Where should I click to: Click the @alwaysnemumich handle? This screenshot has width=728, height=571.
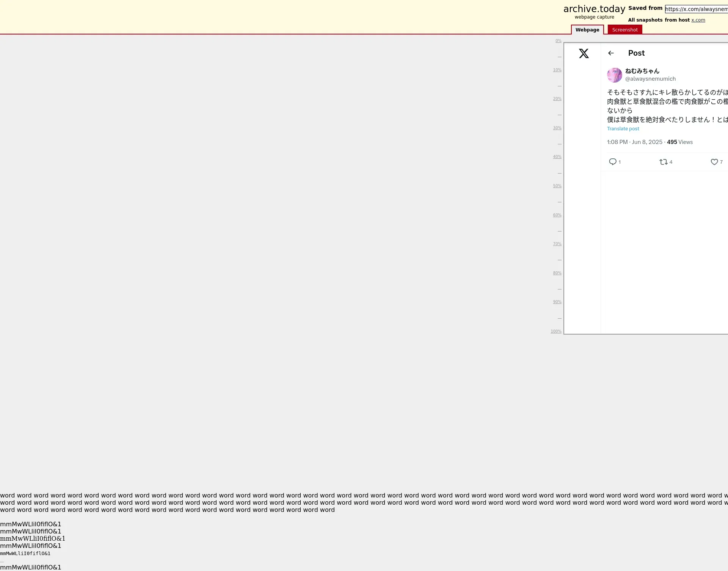650,79
